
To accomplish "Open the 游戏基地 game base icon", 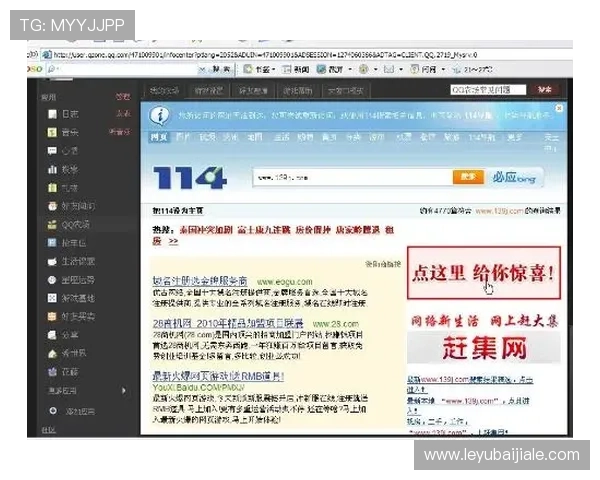I will [52, 298].
